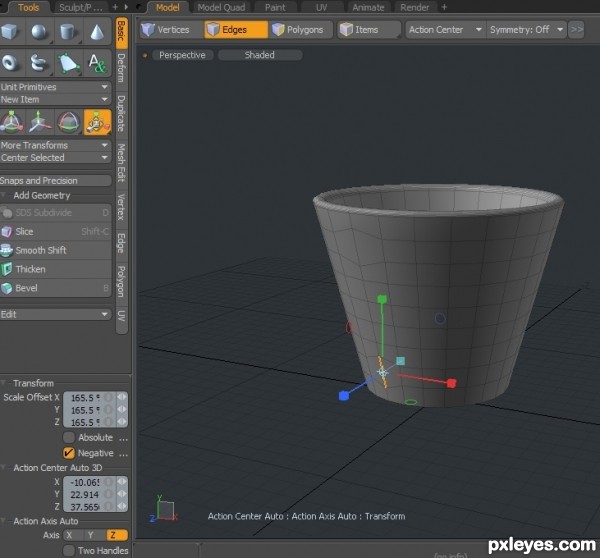This screenshot has width=600, height=558.
Task: Collapse the Transform section
Action: coord(3,383)
